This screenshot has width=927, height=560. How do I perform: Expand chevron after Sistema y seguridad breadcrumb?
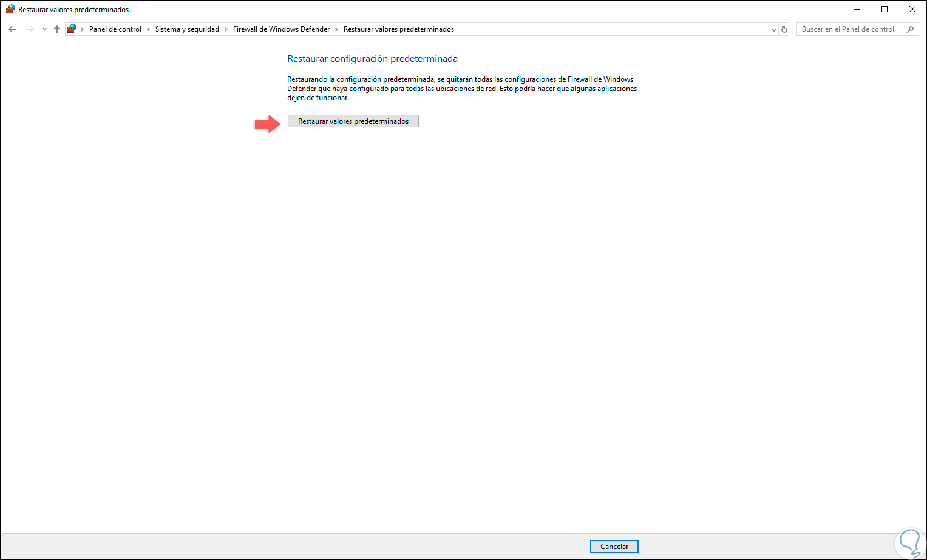[x=226, y=29]
